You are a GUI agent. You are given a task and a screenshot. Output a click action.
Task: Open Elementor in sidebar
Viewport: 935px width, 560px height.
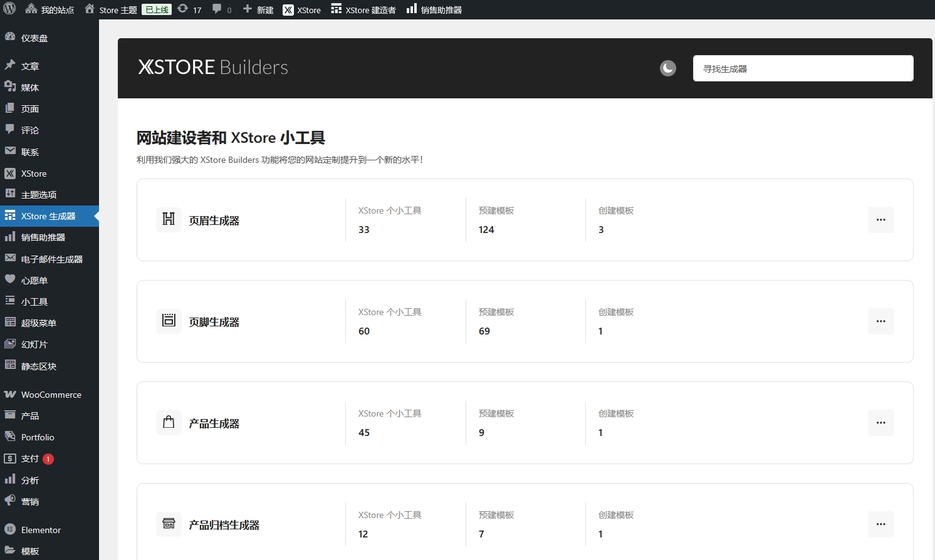[x=50, y=530]
